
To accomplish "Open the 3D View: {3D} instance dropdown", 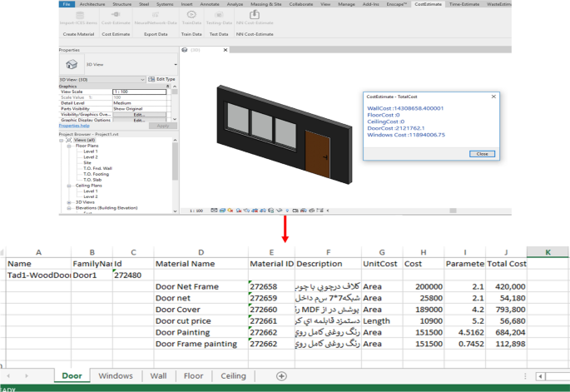I will pyautogui.click(x=142, y=79).
